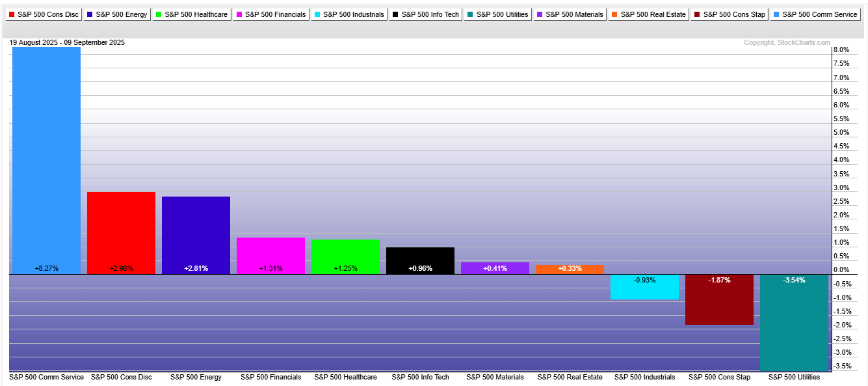868x386 pixels.
Task: Click the S&P 500 Industrials legend button
Action: [349, 14]
